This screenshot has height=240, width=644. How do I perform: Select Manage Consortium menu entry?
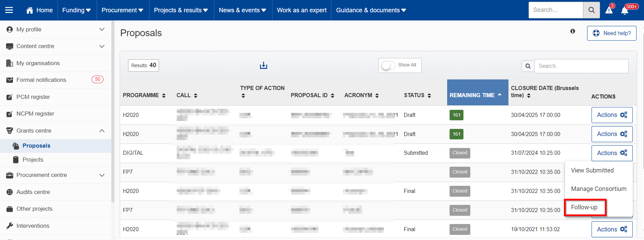[599, 189]
